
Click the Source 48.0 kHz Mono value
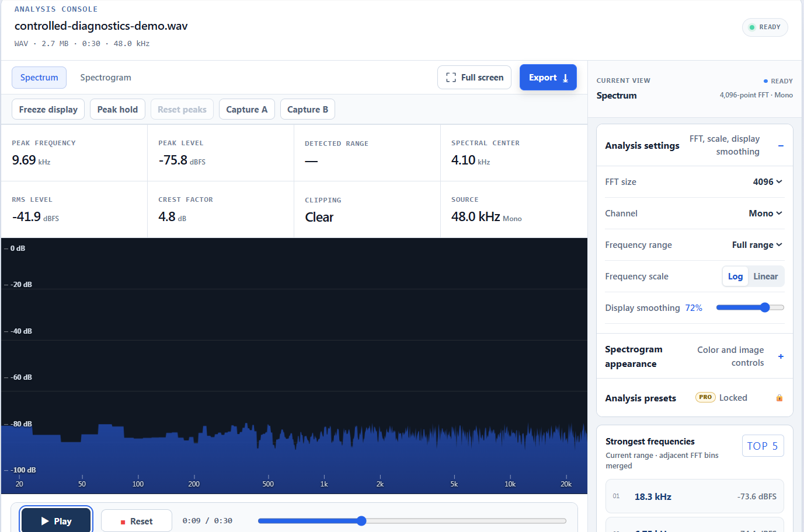coord(486,217)
